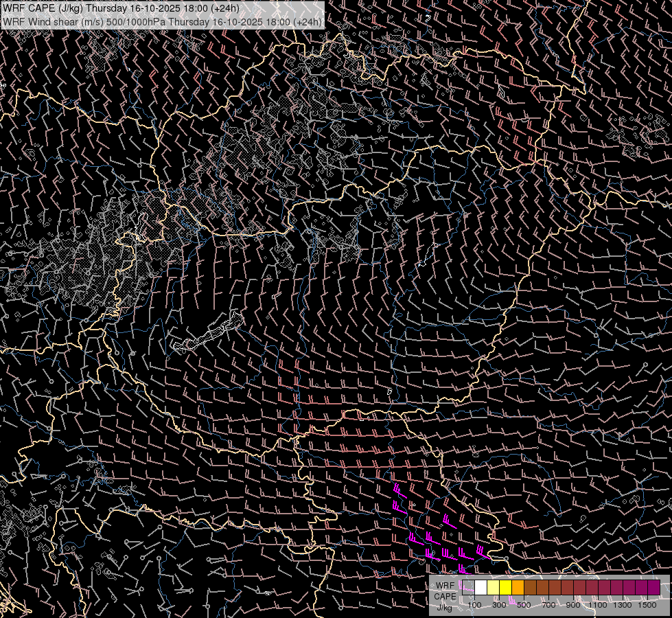Select the 'CAPE' text in legend box
Image resolution: width=672 pixels, height=618 pixels.
(x=445, y=597)
